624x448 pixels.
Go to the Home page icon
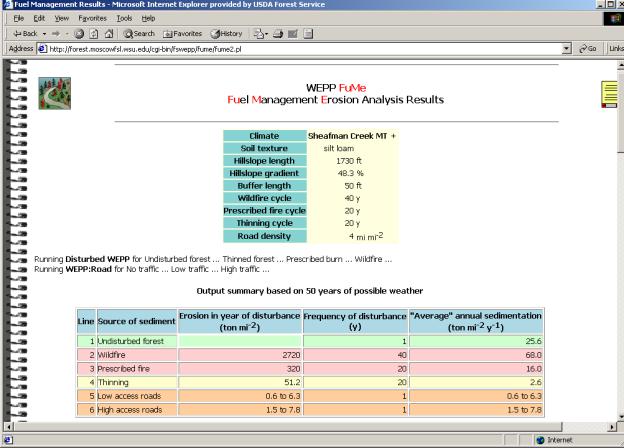[109, 34]
